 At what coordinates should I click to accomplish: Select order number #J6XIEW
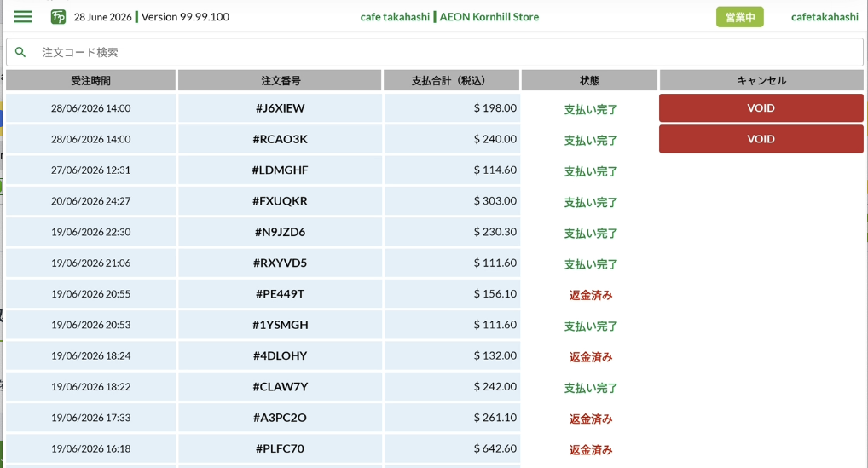[x=281, y=108]
